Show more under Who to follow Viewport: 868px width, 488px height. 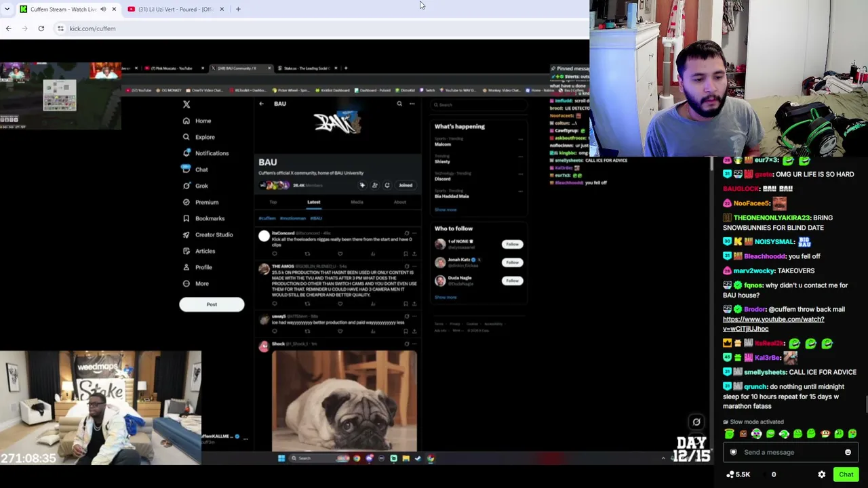coord(446,297)
